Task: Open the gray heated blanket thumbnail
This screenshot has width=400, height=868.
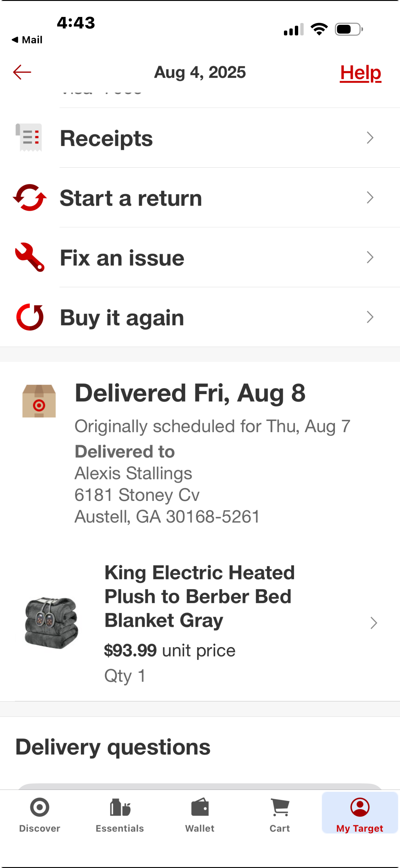Action: coord(51,623)
